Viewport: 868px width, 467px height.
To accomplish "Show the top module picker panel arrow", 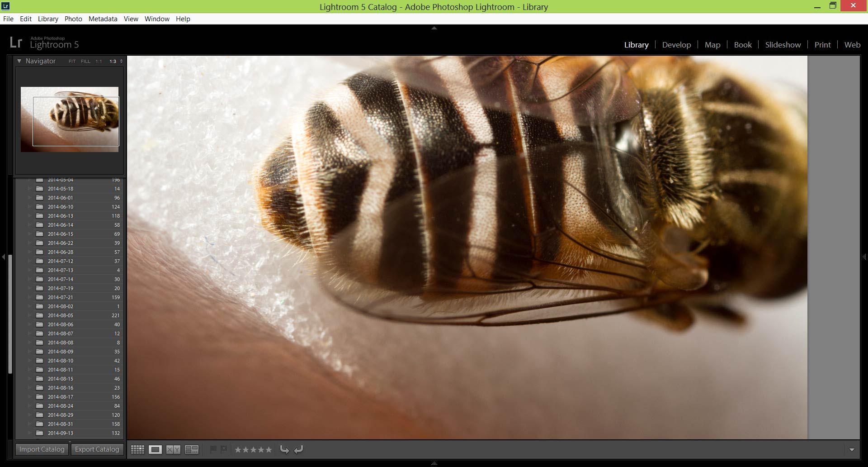I will pos(434,28).
